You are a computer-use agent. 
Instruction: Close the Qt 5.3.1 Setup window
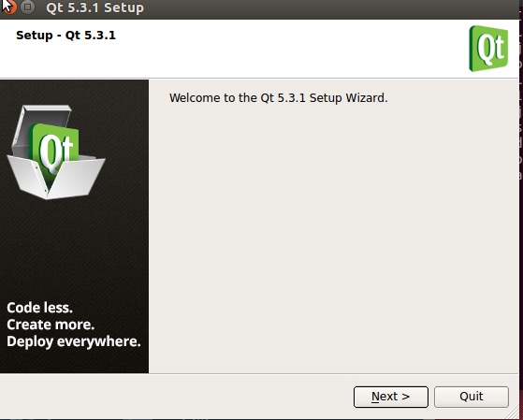(x=8, y=7)
